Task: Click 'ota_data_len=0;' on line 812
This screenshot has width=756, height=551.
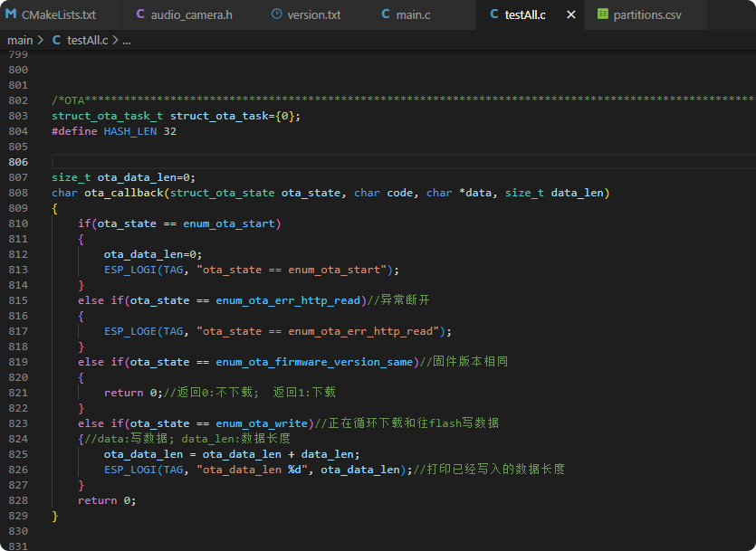Action: (153, 254)
